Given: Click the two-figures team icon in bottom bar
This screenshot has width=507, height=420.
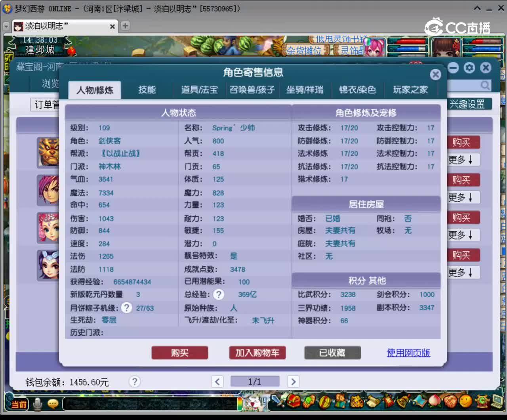Looking at the screenshot, I should 341,401.
